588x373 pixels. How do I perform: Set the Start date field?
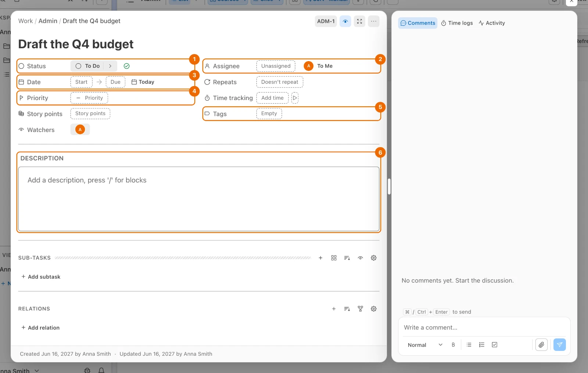click(81, 82)
